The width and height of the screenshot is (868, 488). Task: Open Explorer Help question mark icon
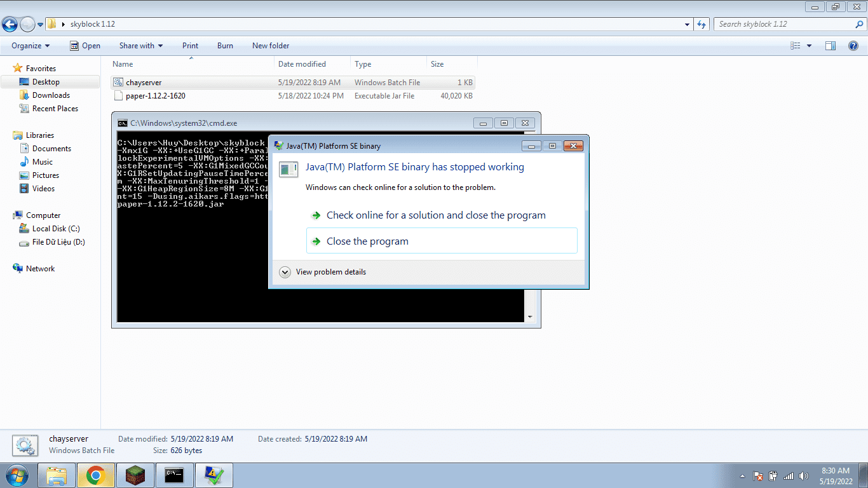pos(854,46)
